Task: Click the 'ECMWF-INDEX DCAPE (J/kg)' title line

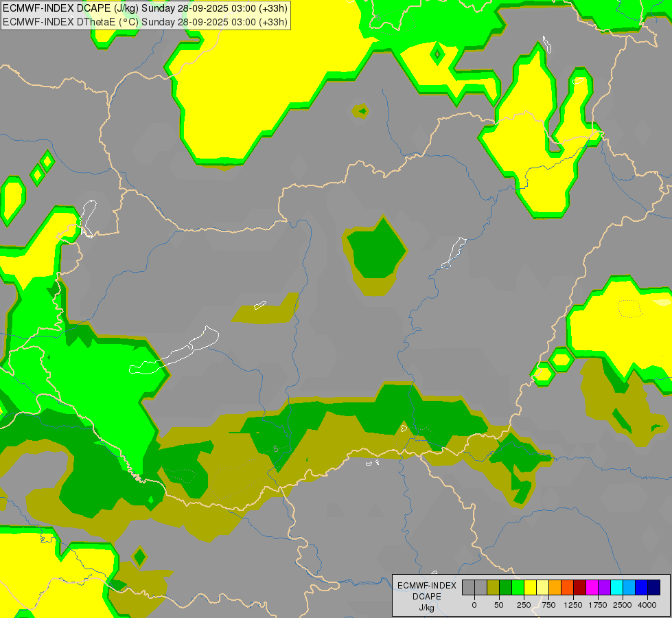Action: pyautogui.click(x=145, y=8)
